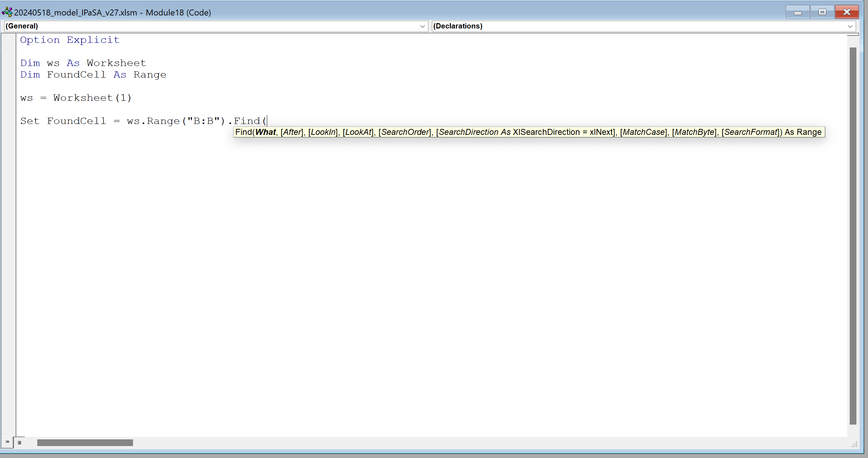Click the vertical scrollbar thumb

(x=853, y=235)
